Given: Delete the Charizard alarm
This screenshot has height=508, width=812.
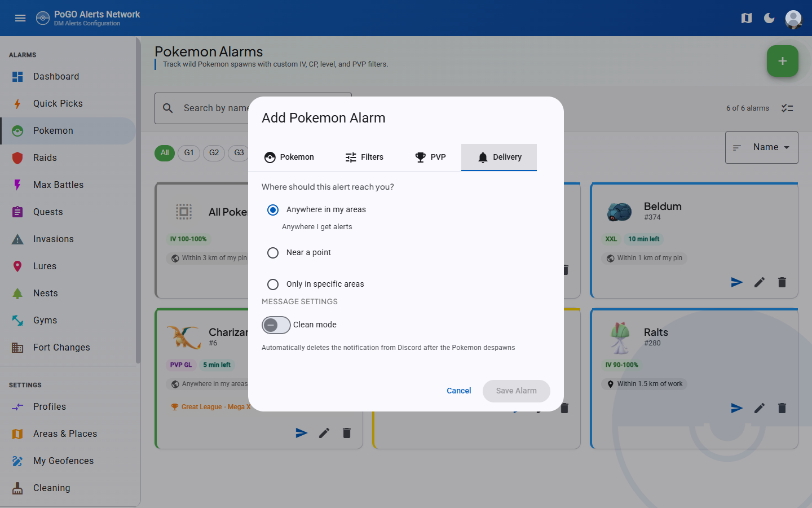Looking at the screenshot, I should point(347,433).
